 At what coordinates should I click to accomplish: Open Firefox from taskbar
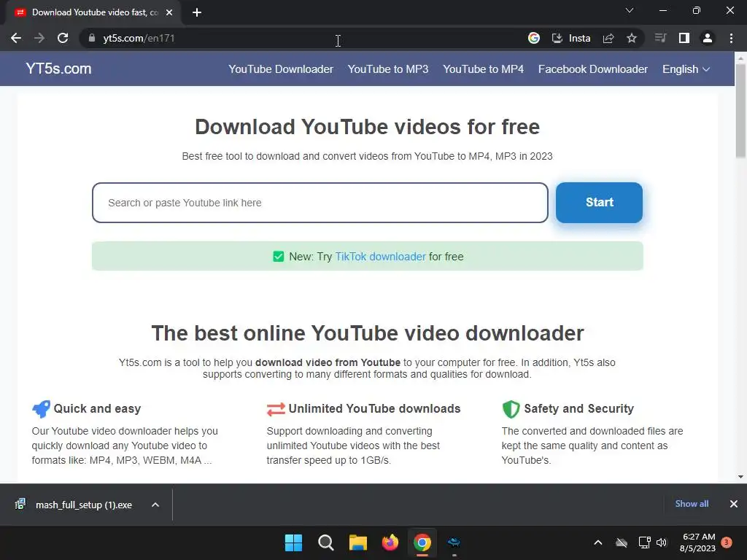[x=390, y=542]
